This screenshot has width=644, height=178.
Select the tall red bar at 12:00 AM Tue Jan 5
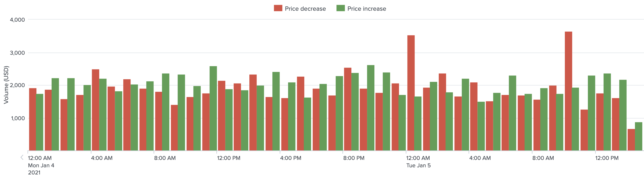click(x=411, y=93)
